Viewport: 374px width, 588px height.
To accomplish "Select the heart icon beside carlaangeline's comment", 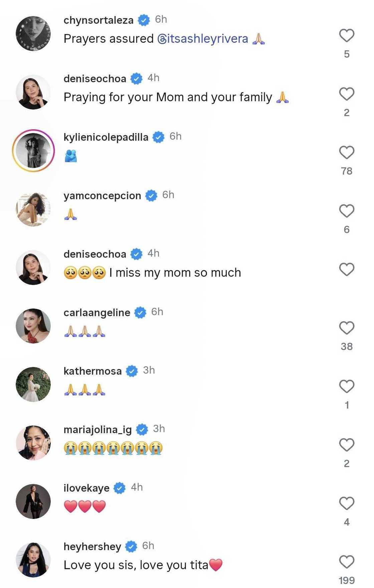I will pos(347,328).
